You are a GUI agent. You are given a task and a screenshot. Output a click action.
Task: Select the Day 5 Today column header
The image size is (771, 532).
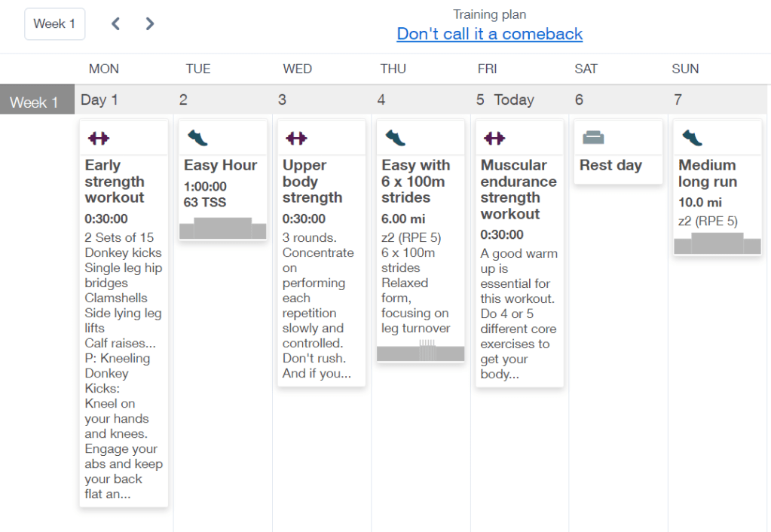[505, 99]
